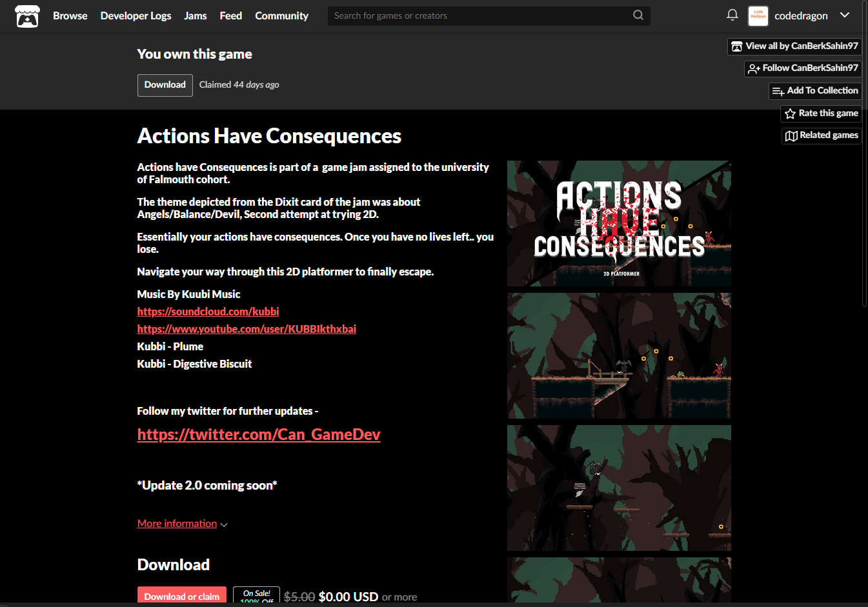868x607 pixels.
Task: Open the Community page
Action: click(281, 15)
